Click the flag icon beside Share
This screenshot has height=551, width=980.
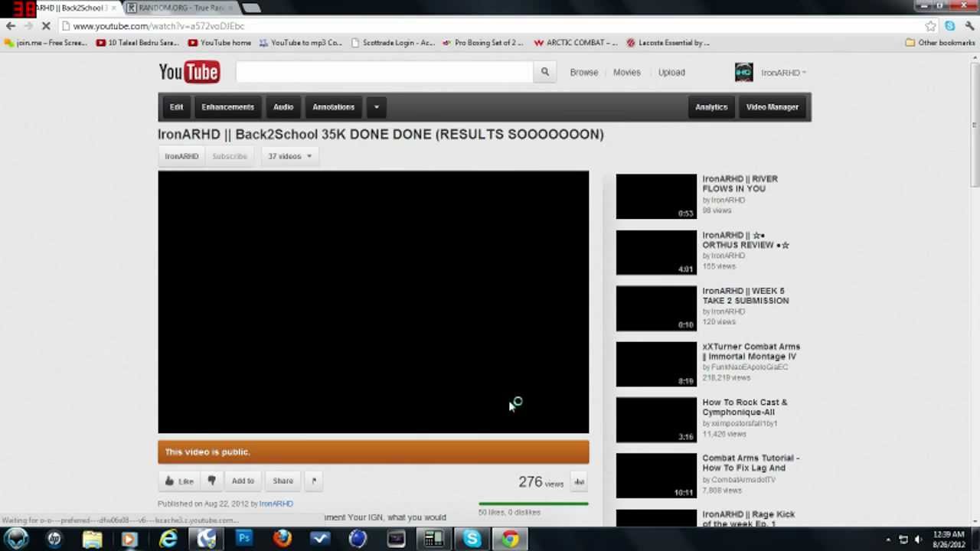(x=314, y=481)
